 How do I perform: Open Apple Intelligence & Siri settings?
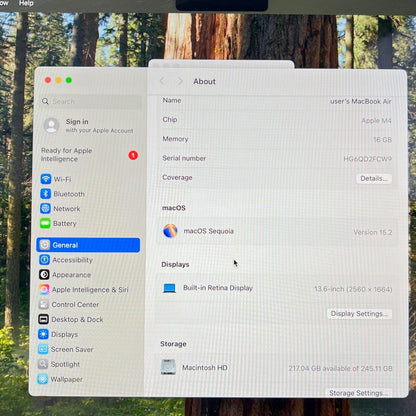pos(88,289)
